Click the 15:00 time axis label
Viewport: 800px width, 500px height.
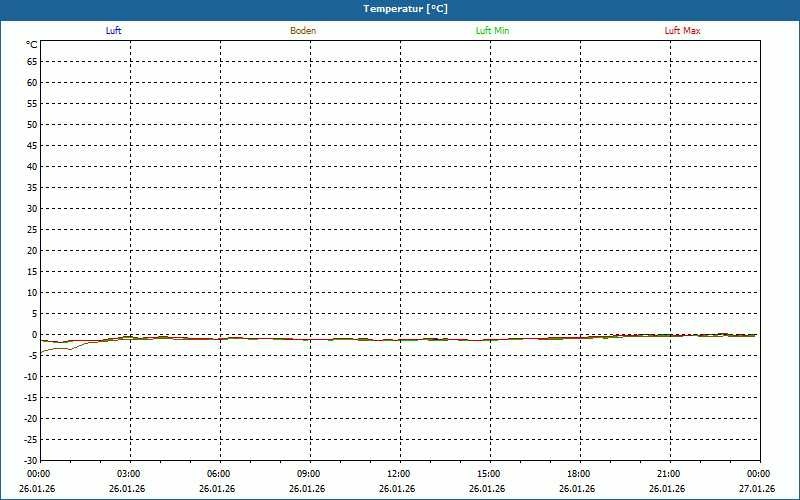click(x=489, y=474)
